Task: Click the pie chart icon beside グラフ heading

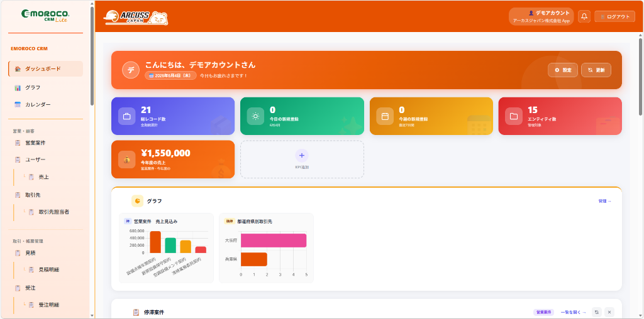Action: coord(137,201)
